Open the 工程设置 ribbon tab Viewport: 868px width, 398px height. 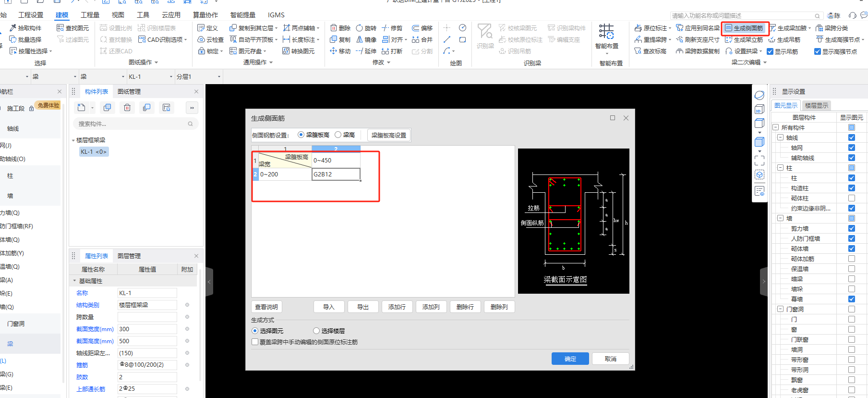coord(31,15)
